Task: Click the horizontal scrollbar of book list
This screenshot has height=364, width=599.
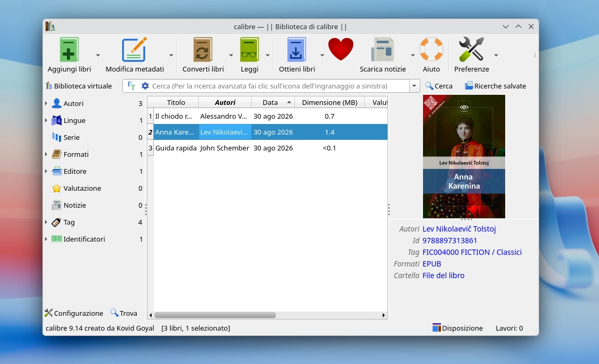Action: click(215, 315)
